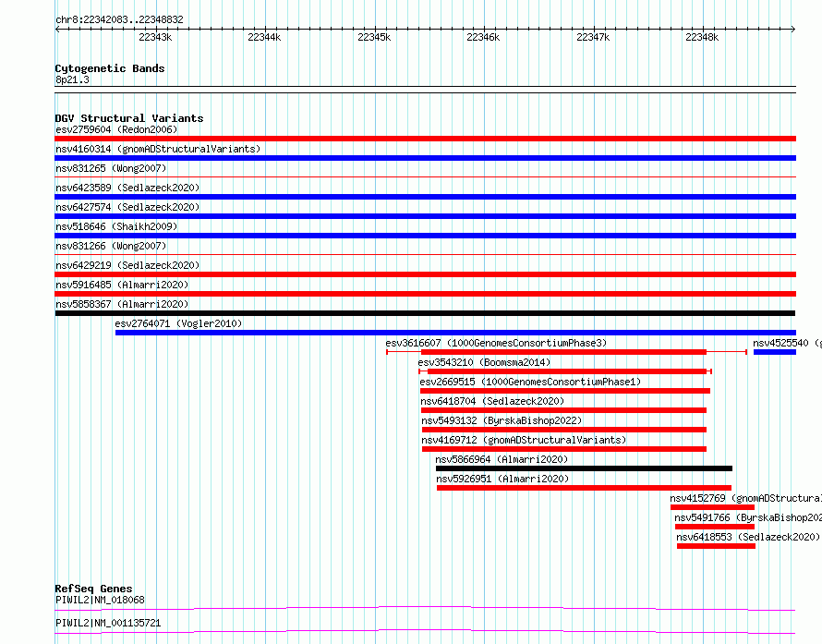822x644 pixels.
Task: Click nsv6423589 (Sedlazeck2020) label
Action: pos(127,188)
